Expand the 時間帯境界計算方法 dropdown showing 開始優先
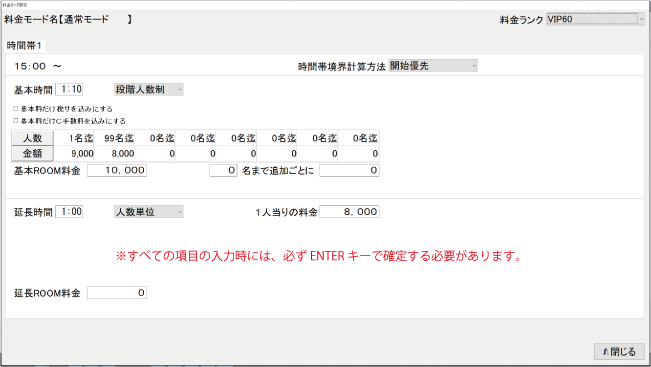Screen dimensions: 651x367 [x=432, y=66]
